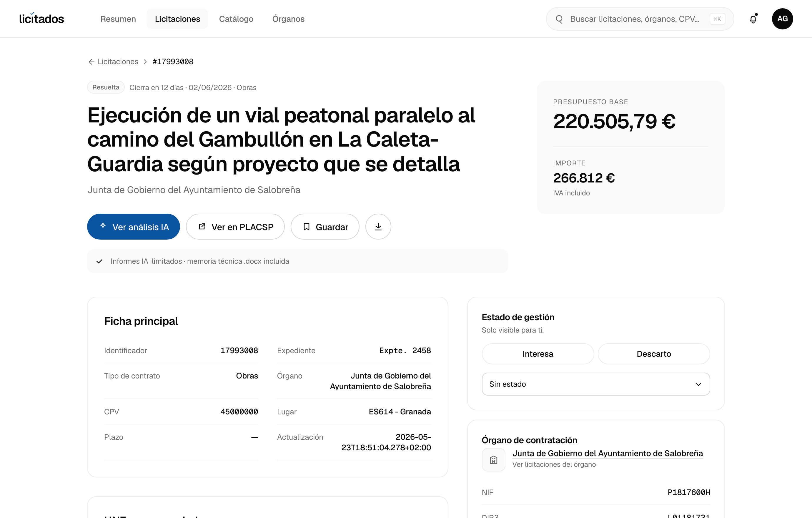Image resolution: width=812 pixels, height=518 pixels.
Task: Click the Informes IA ilimitados notice text
Action: (200, 261)
